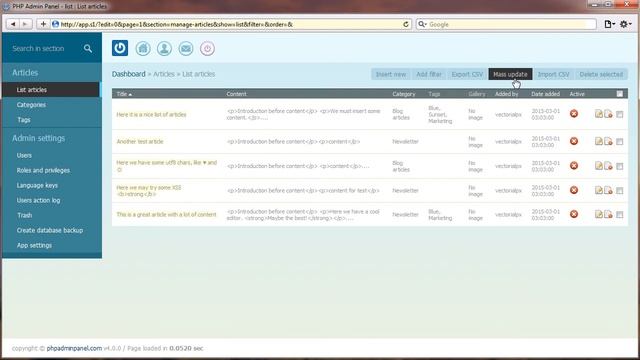Open Tags in sidebar
The height and width of the screenshot is (360, 640).
[24, 120]
